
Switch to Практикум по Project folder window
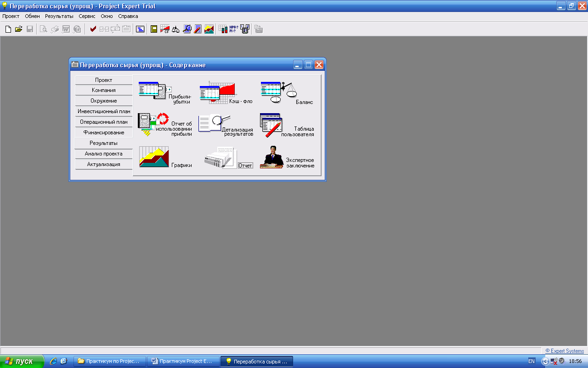click(109, 362)
